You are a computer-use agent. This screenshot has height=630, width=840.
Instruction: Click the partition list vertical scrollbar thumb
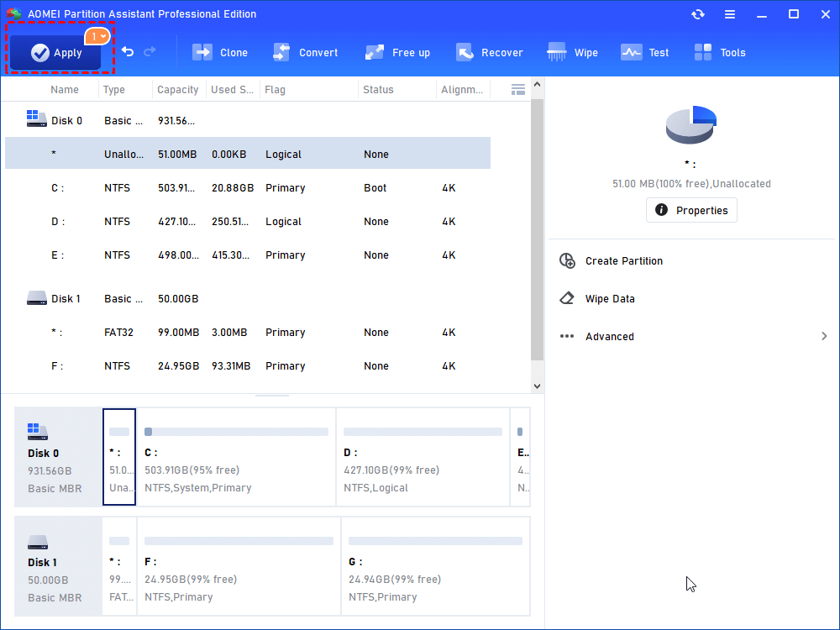pos(538,229)
